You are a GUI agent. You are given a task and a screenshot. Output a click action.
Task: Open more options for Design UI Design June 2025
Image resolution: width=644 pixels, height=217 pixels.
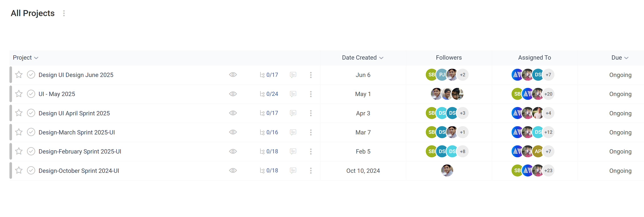311,75
